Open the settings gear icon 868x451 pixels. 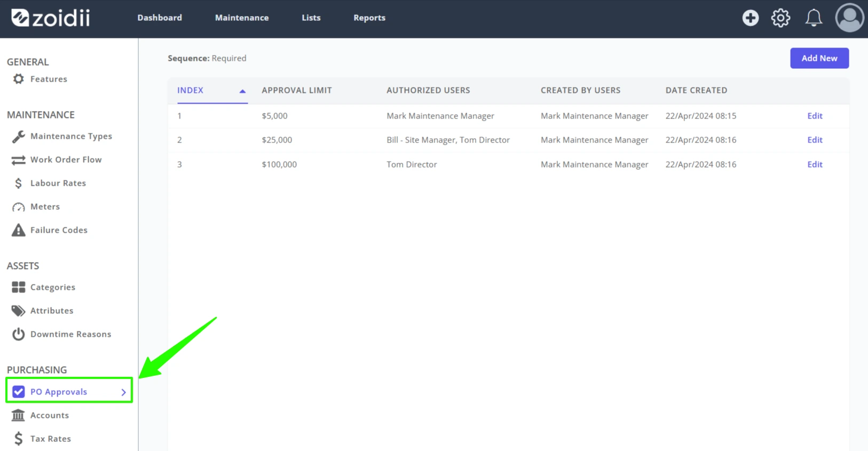tap(780, 18)
